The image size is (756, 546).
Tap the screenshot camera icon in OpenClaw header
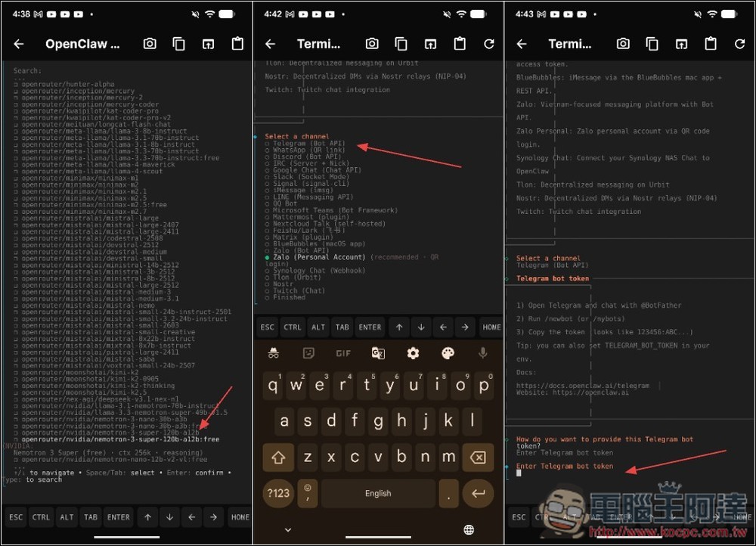point(150,44)
